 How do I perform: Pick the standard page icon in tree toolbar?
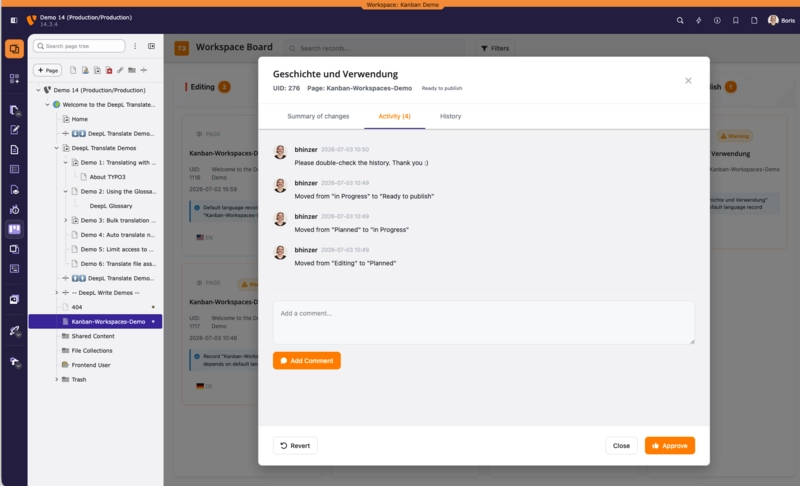(73, 70)
